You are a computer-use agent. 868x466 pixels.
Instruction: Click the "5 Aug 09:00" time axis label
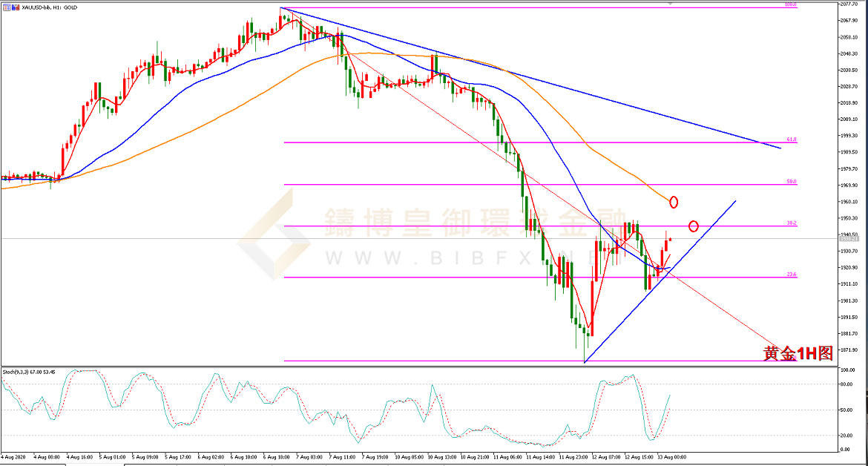coord(145,457)
